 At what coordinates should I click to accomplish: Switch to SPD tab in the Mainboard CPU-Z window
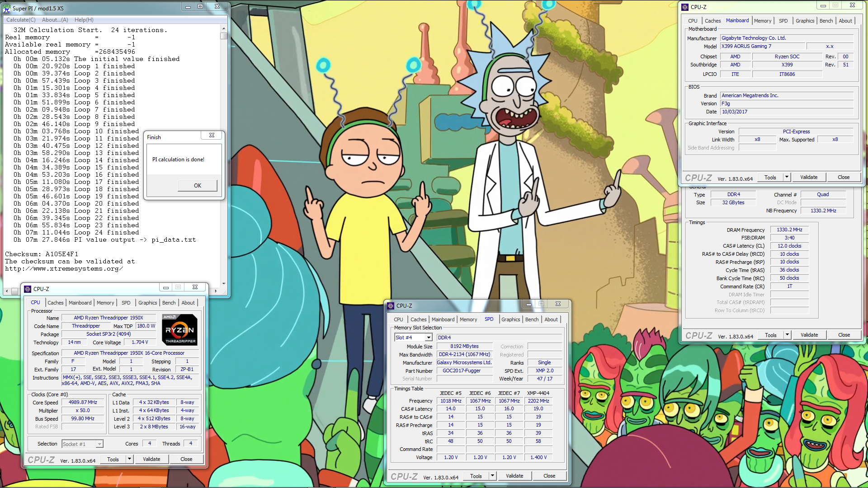click(783, 21)
